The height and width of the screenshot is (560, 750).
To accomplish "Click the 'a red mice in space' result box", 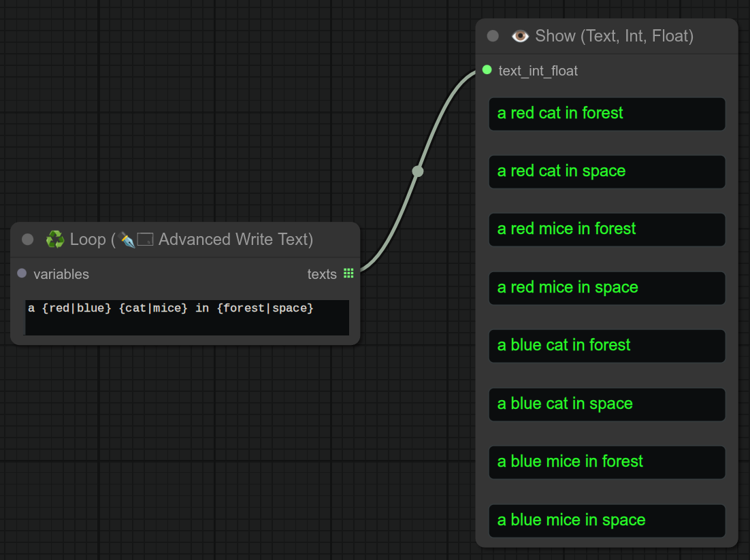I will tap(606, 288).
